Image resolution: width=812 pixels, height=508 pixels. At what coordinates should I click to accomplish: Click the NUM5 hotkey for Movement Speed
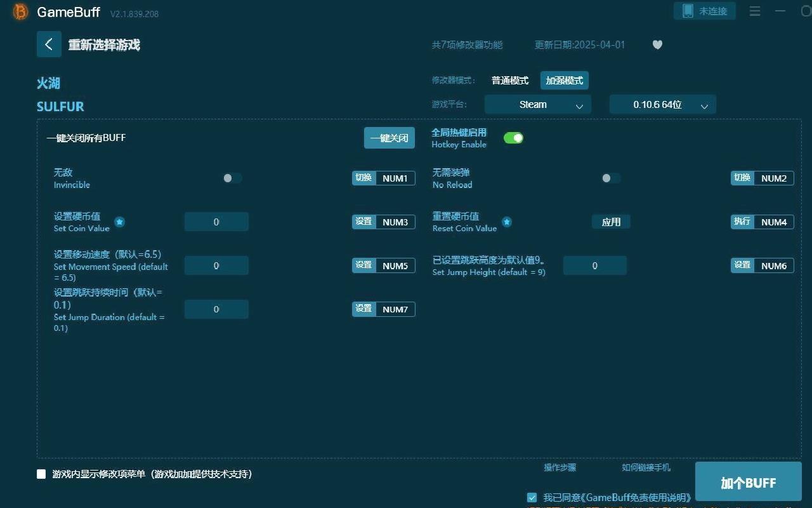tap(395, 265)
